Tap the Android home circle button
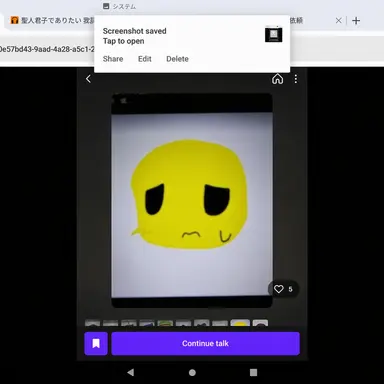384x384 pixels. coord(192,372)
